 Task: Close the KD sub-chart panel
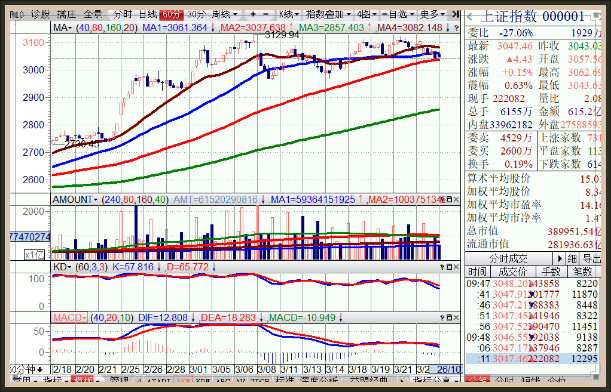[x=456, y=267]
